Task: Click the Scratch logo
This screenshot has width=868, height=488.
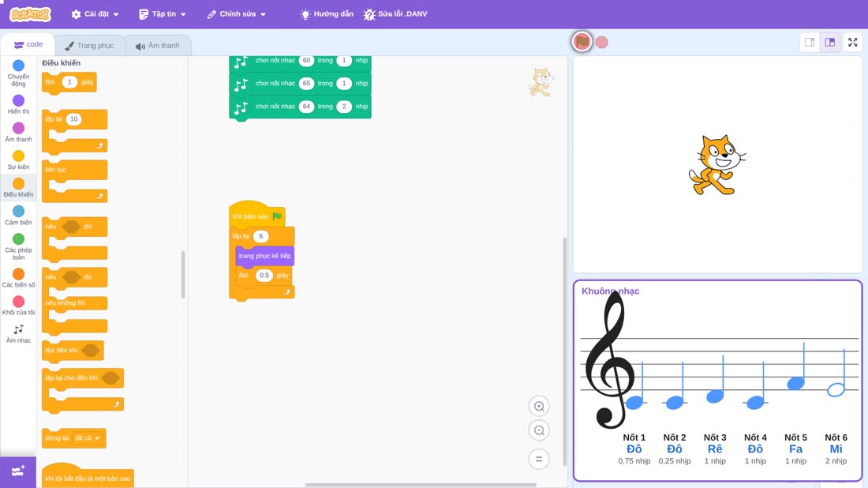Action: click(x=31, y=14)
